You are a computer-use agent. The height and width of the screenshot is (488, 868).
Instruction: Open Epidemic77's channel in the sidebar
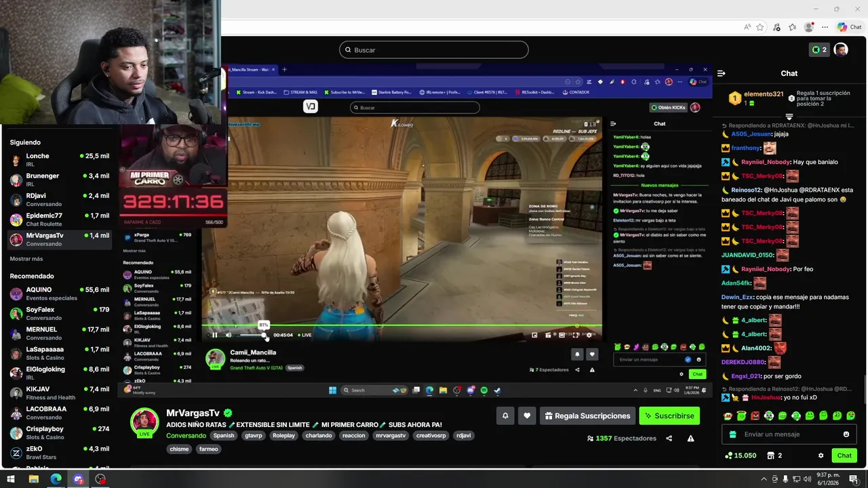tap(59, 220)
